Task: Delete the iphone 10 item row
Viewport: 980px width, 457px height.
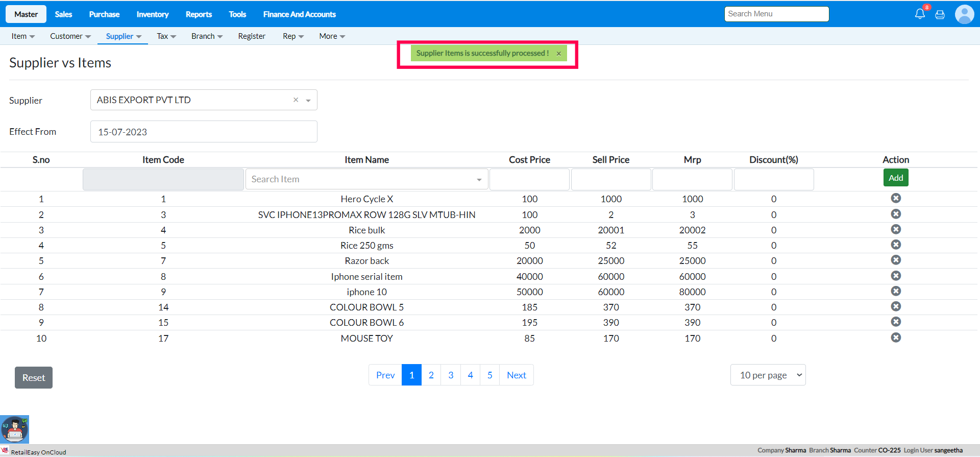Action: pyautogui.click(x=896, y=291)
